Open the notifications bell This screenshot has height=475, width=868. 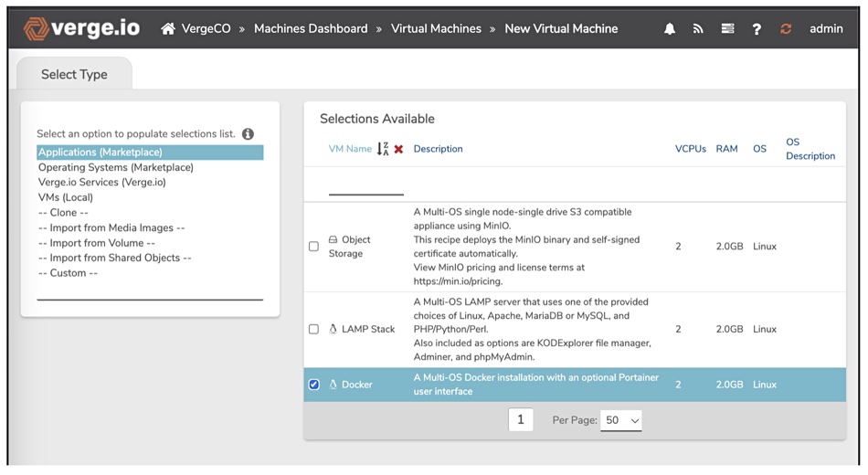coord(669,29)
